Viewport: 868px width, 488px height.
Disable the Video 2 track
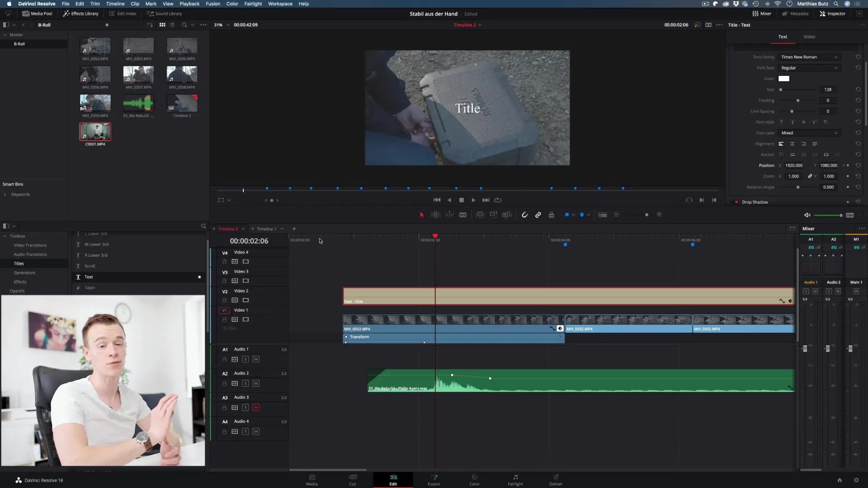coord(245,300)
